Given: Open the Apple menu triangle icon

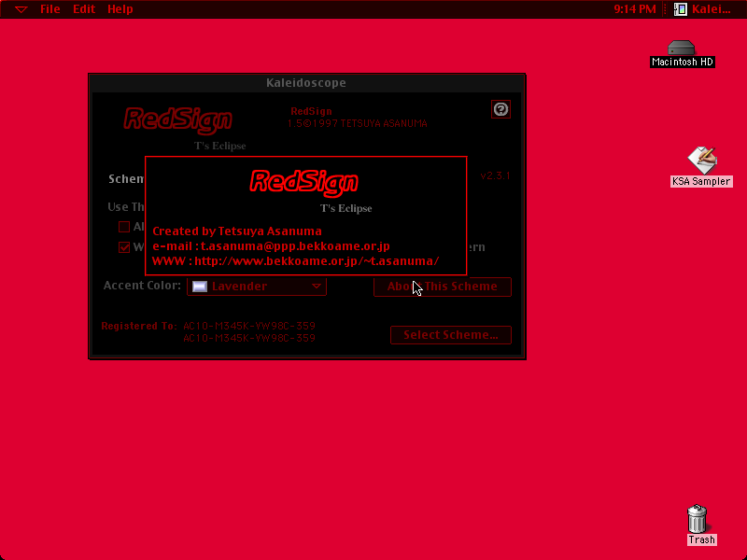Looking at the screenshot, I should coord(21,9).
